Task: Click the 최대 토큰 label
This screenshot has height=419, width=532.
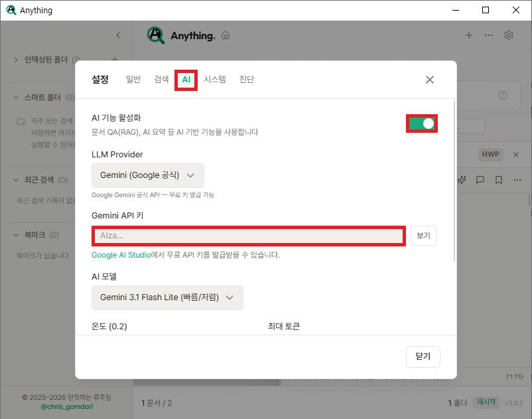Action: (284, 327)
